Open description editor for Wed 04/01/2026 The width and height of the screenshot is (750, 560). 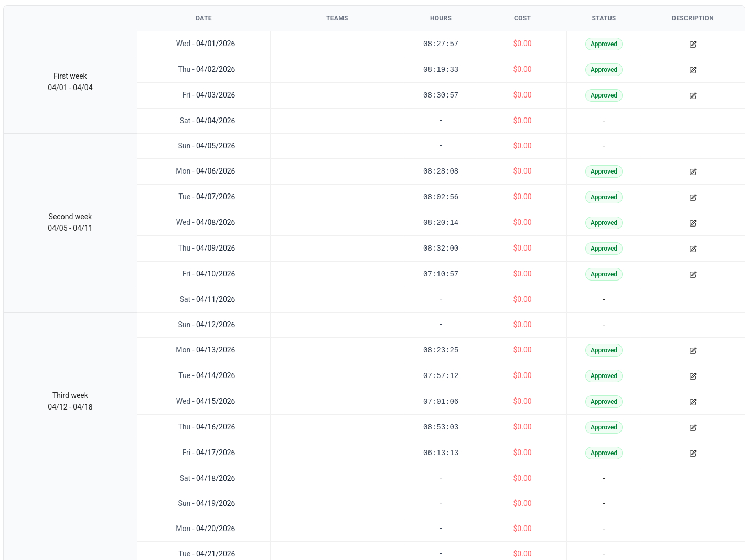click(x=692, y=45)
